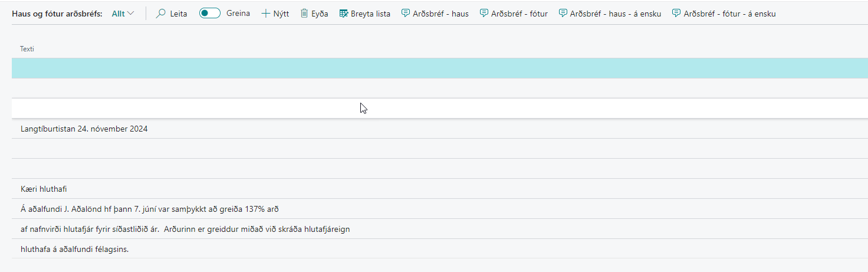Select the Kæri hluthafi text row

[x=44, y=189]
